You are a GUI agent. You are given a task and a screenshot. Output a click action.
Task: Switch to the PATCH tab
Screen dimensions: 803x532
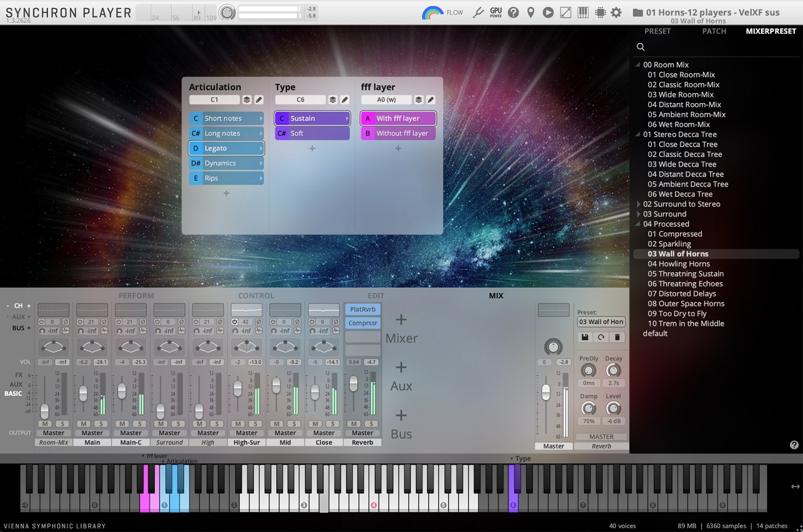[x=714, y=31]
